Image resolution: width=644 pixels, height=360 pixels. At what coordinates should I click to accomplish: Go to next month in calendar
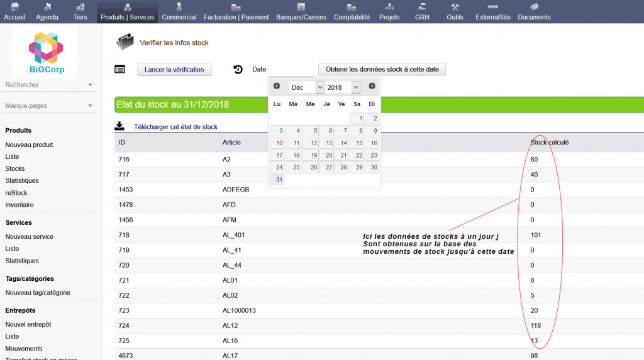tap(372, 86)
